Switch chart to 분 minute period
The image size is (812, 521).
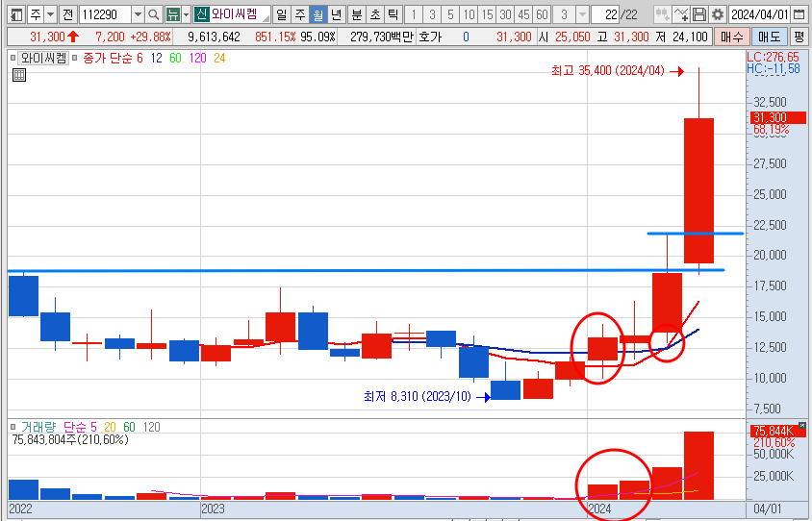pos(357,14)
